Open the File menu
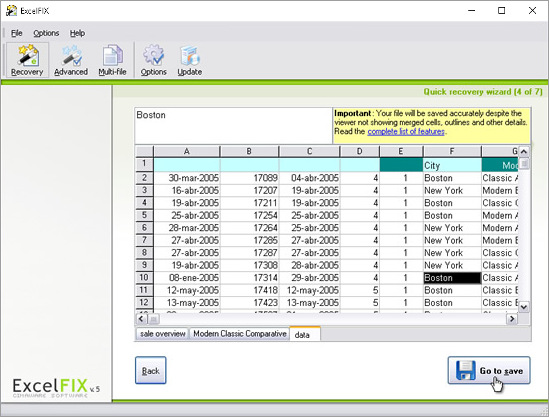The width and height of the screenshot is (549, 417). [x=16, y=33]
